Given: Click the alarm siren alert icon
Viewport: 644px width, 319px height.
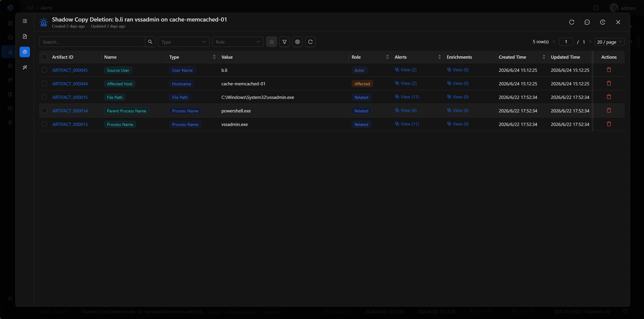Looking at the screenshot, I should click(44, 22).
